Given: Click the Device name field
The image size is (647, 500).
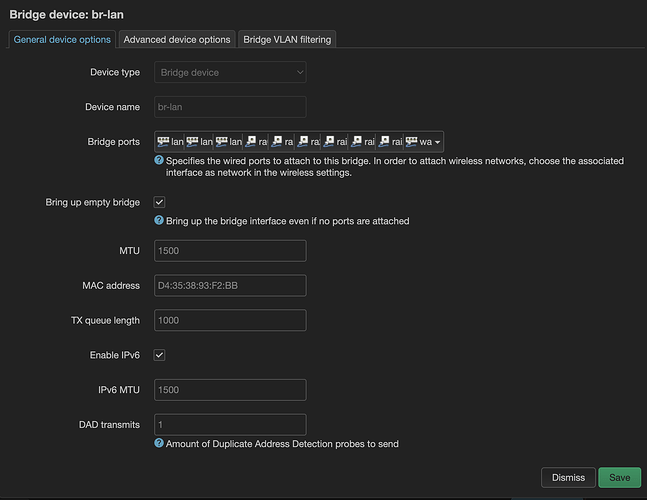Looking at the screenshot, I should point(230,107).
